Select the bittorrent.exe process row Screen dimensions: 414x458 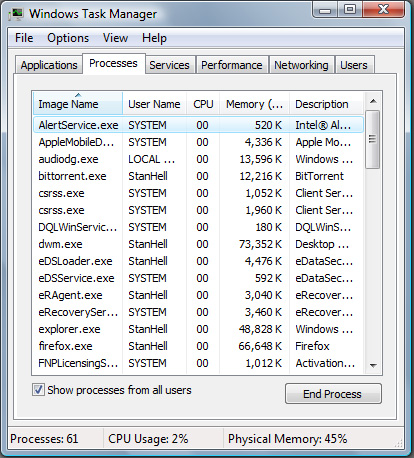pyautogui.click(x=198, y=176)
